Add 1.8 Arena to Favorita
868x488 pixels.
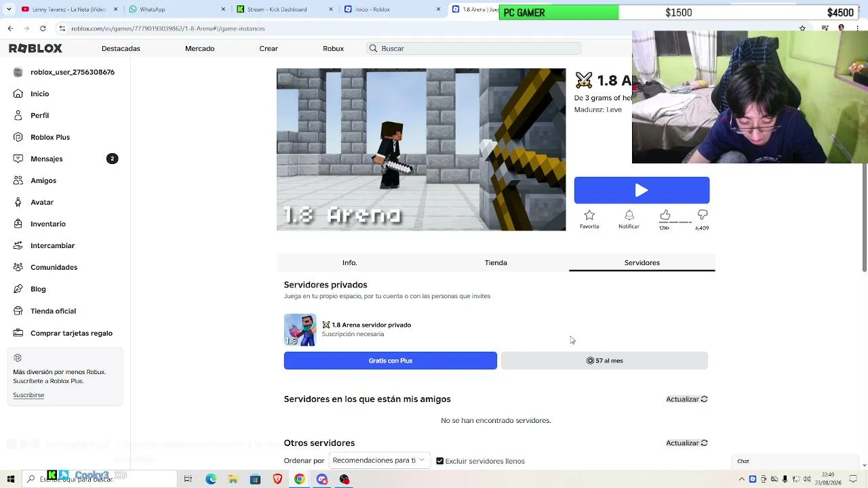[x=589, y=219]
